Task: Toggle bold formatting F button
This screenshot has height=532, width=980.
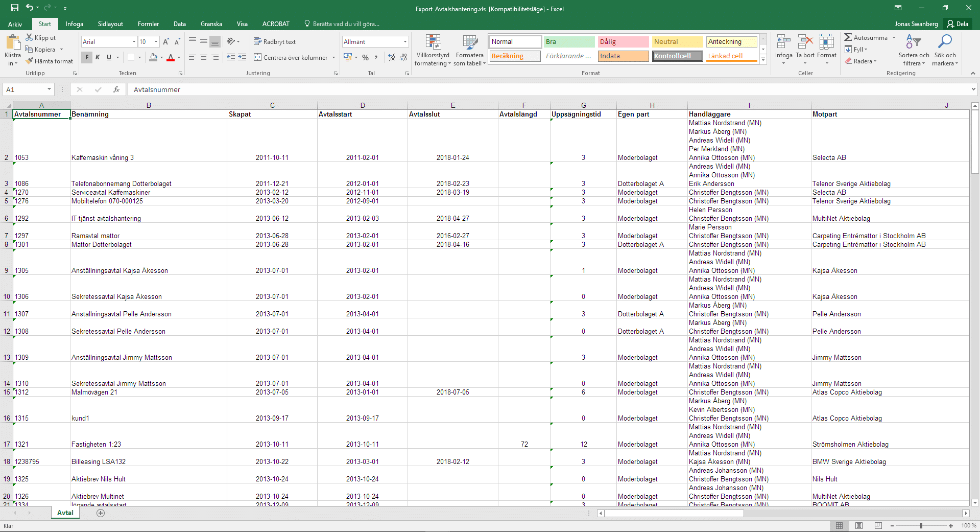Action: coord(87,57)
